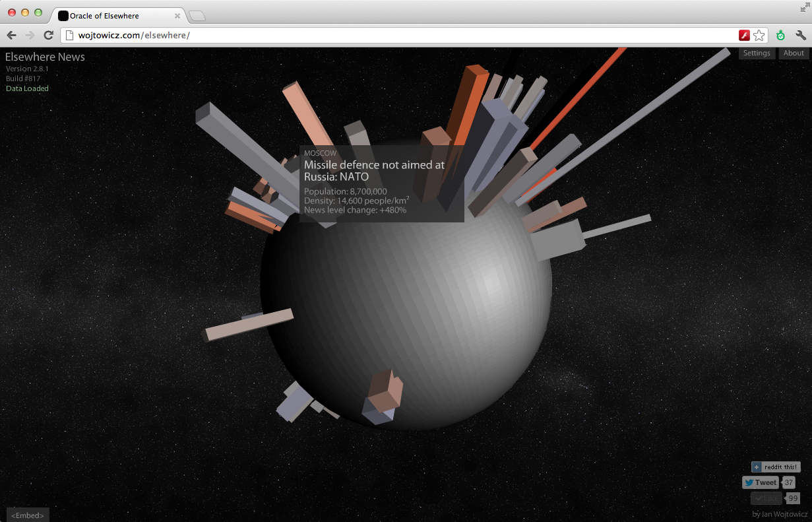The image size is (812, 522).
Task: Click the Moscow news headline
Action: (375, 171)
